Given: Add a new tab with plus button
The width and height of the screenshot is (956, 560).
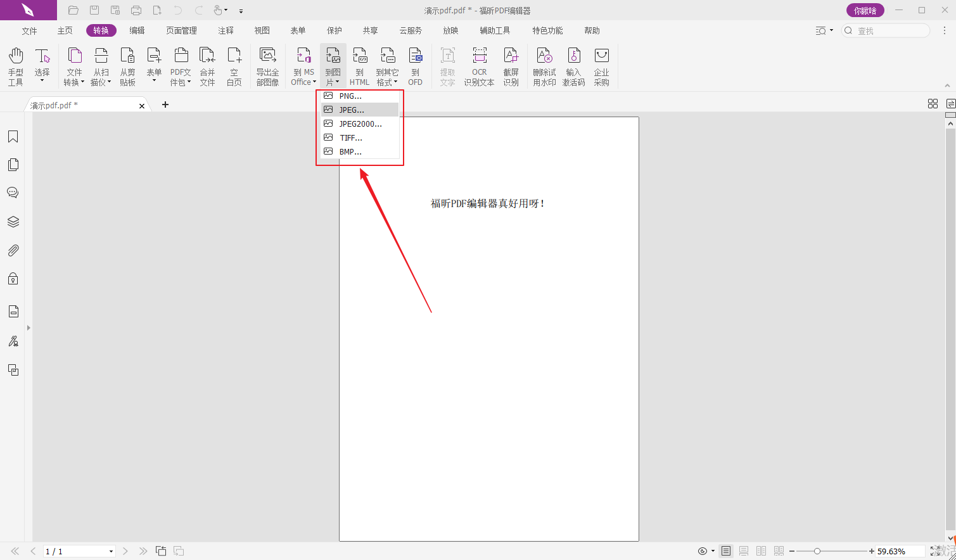Looking at the screenshot, I should pyautogui.click(x=165, y=105).
